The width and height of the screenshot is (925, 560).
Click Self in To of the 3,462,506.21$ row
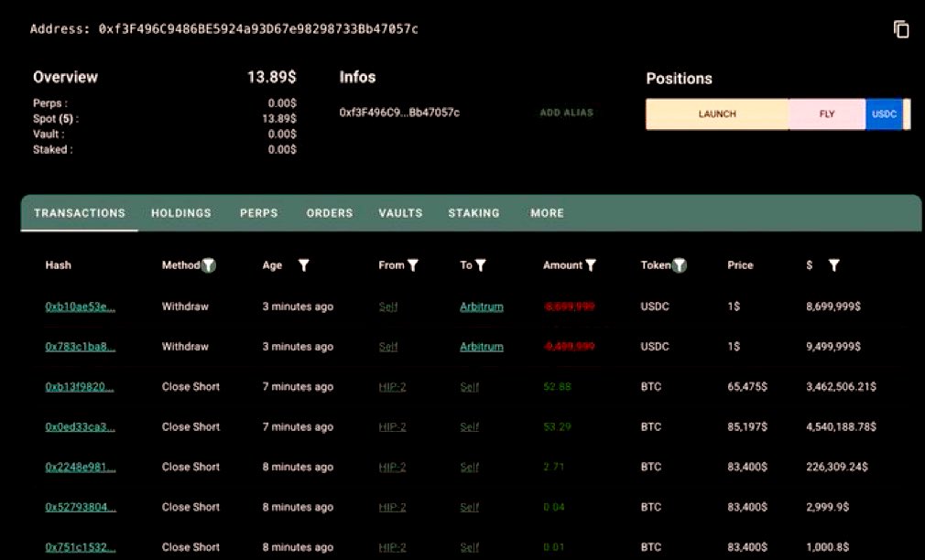coord(470,387)
